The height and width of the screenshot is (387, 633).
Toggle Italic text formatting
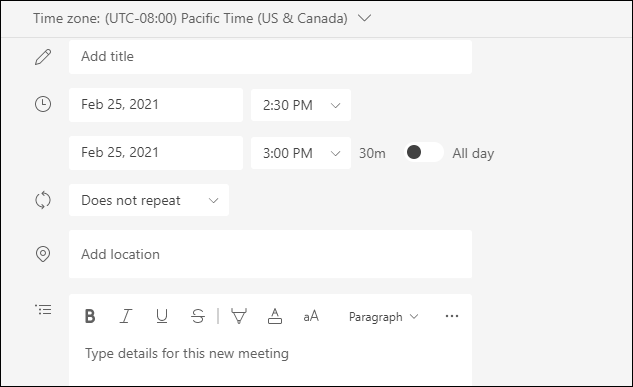(x=126, y=316)
